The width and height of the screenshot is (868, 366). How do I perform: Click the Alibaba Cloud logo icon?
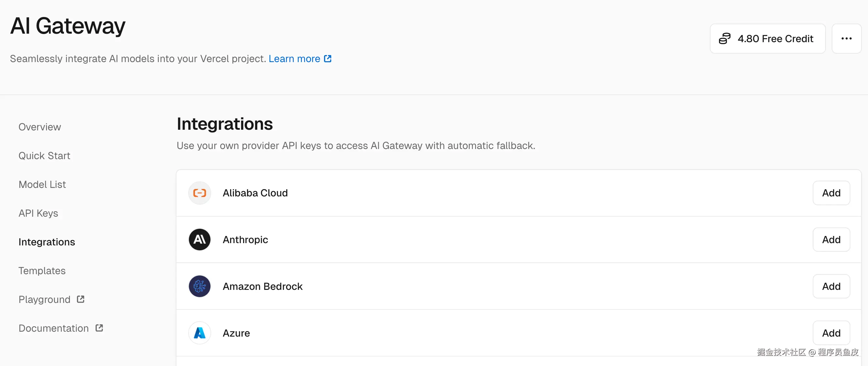coord(199,193)
